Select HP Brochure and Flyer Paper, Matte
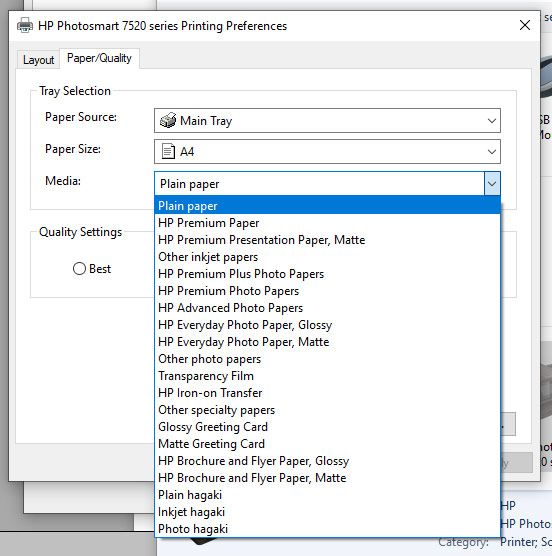The height and width of the screenshot is (556, 552). tap(327, 478)
